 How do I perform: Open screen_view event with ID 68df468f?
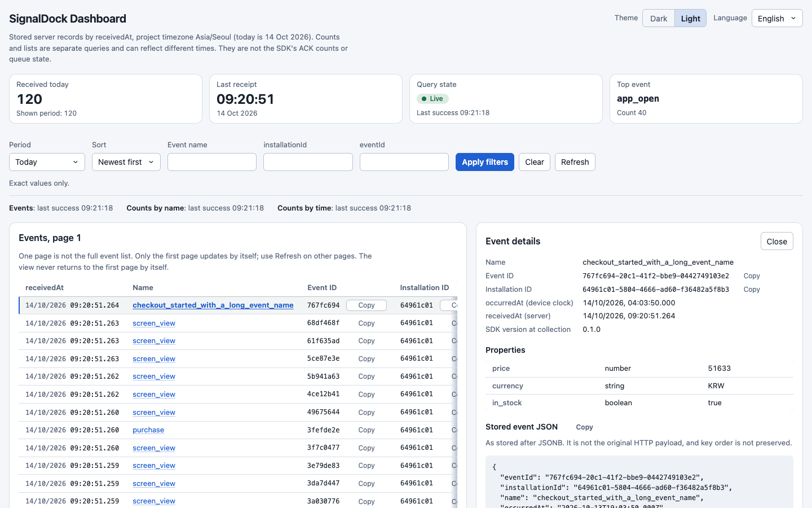click(x=154, y=323)
